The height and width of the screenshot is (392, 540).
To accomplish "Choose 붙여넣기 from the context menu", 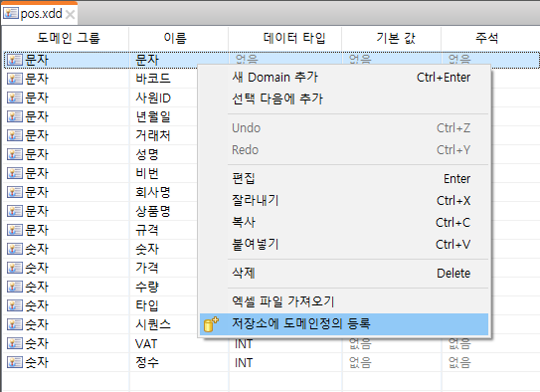I will (x=344, y=244).
